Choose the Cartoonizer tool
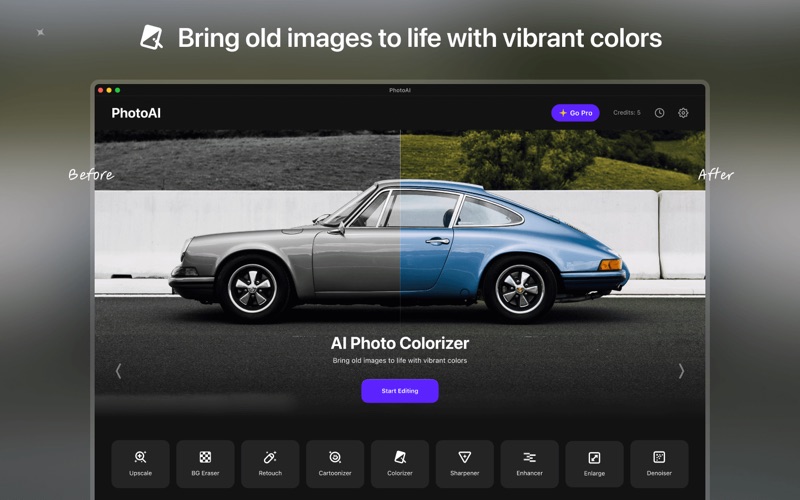This screenshot has height=500, width=800. [x=335, y=463]
